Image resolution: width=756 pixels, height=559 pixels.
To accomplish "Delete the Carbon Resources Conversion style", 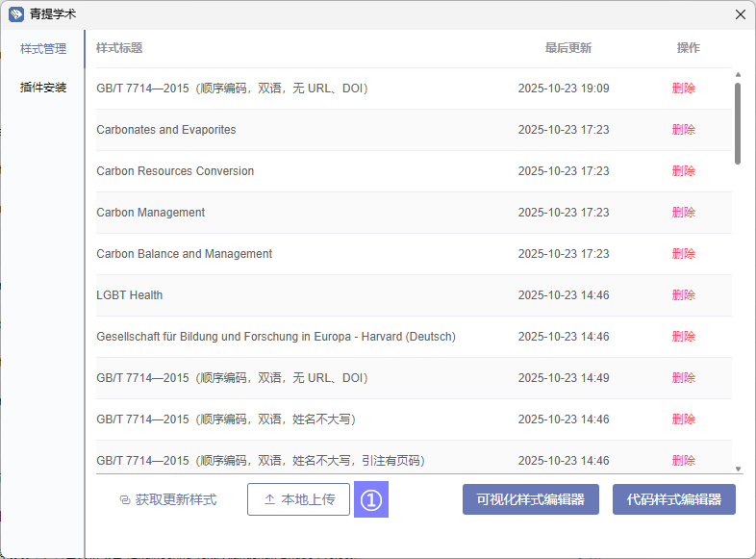I will [683, 171].
